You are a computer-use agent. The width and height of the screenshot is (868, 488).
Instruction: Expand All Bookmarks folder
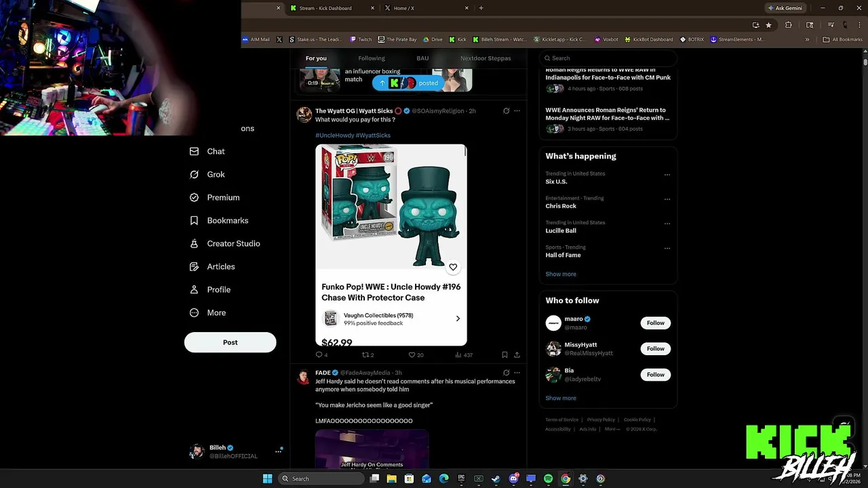click(x=842, y=39)
